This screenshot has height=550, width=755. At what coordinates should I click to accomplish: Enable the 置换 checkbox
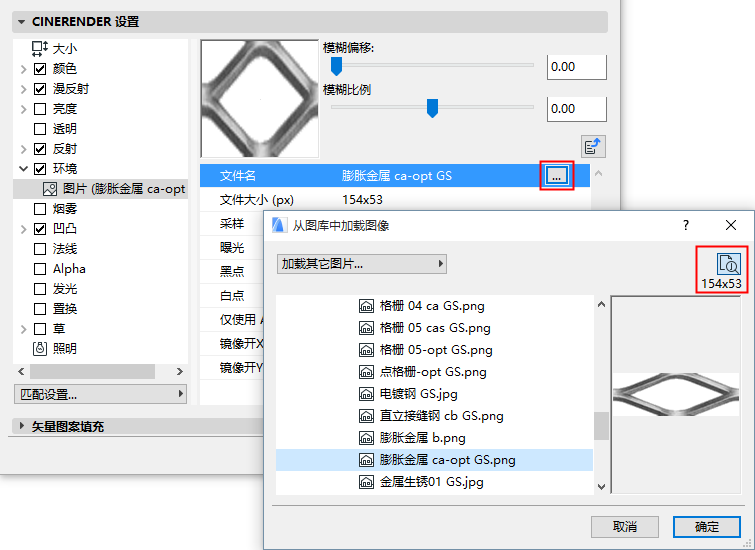click(x=40, y=309)
